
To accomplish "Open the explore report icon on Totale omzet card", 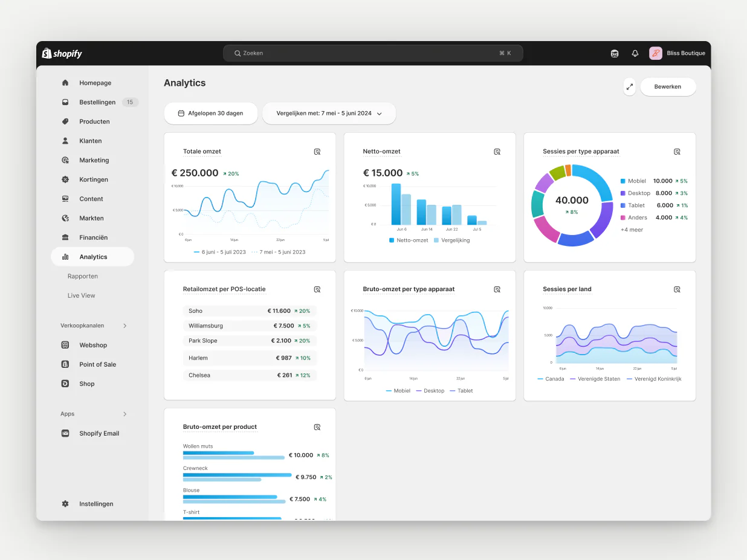I will 317,152.
